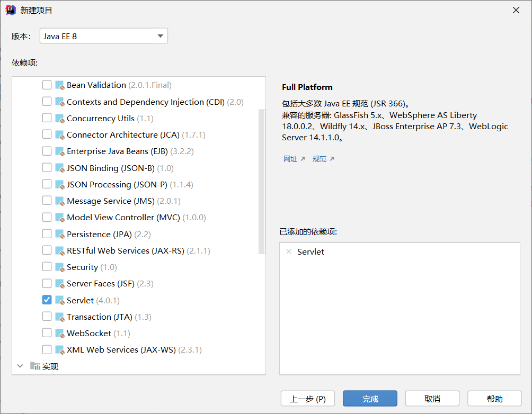Click the 上一步 (P) button
Viewport: 532px width, 414px height.
(308, 399)
